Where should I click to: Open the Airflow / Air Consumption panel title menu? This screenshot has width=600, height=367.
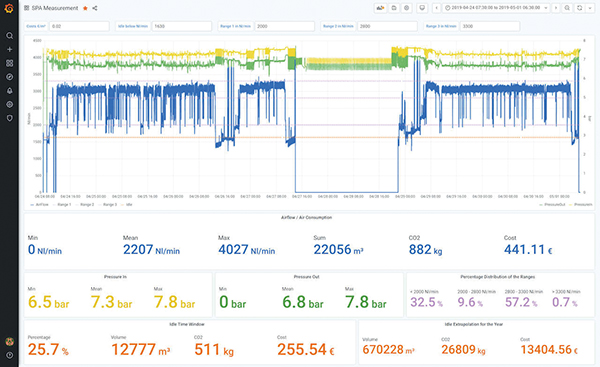point(307,217)
